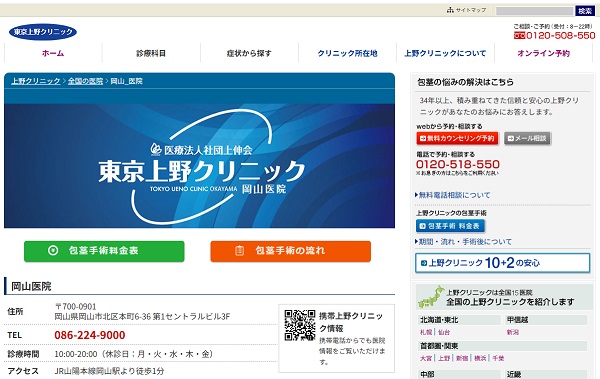The height and width of the screenshot is (379, 600).
Task: Click 携帯上野クリニック情報 heading
Action: tap(351, 322)
